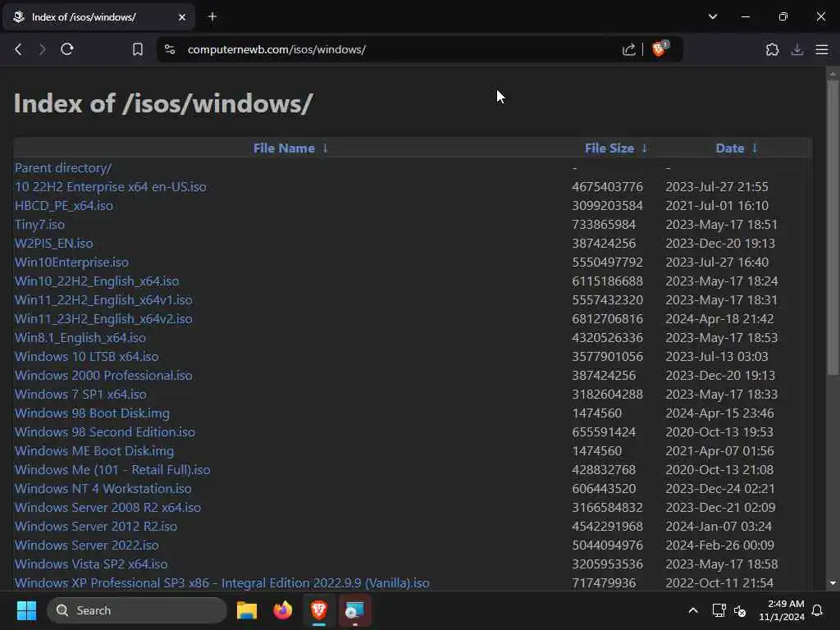Show browser downloads panel
The height and width of the screenshot is (630, 840).
[x=797, y=49]
